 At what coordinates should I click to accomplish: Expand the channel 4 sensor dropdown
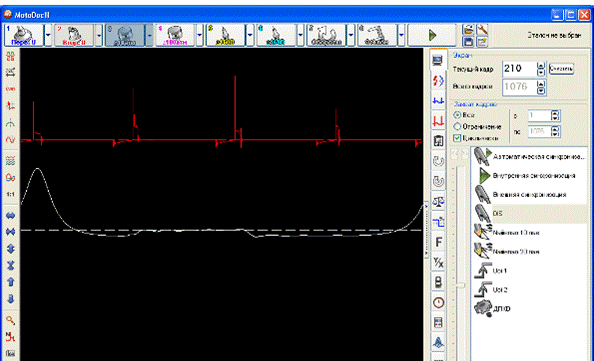pyautogui.click(x=200, y=35)
